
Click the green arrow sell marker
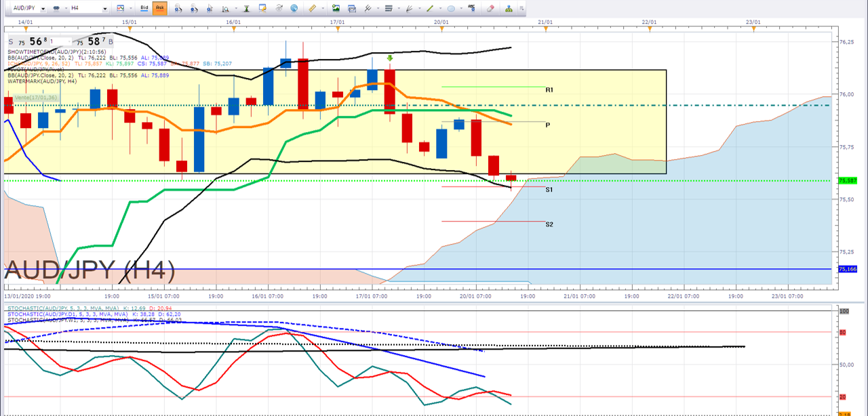coord(390,59)
